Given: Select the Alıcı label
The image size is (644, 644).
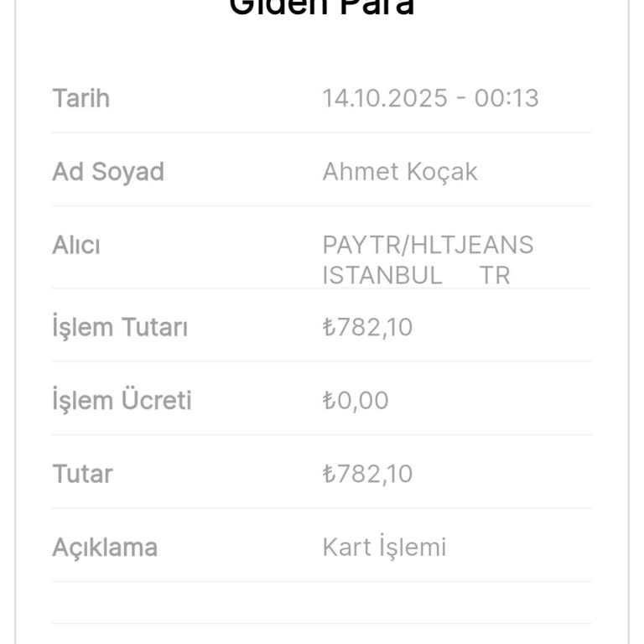Looking at the screenshot, I should tap(76, 245).
